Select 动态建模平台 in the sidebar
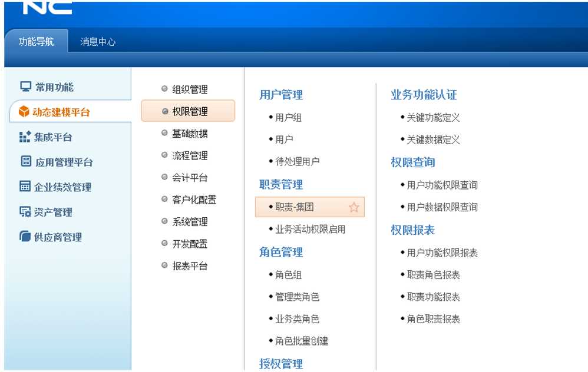 pos(61,112)
